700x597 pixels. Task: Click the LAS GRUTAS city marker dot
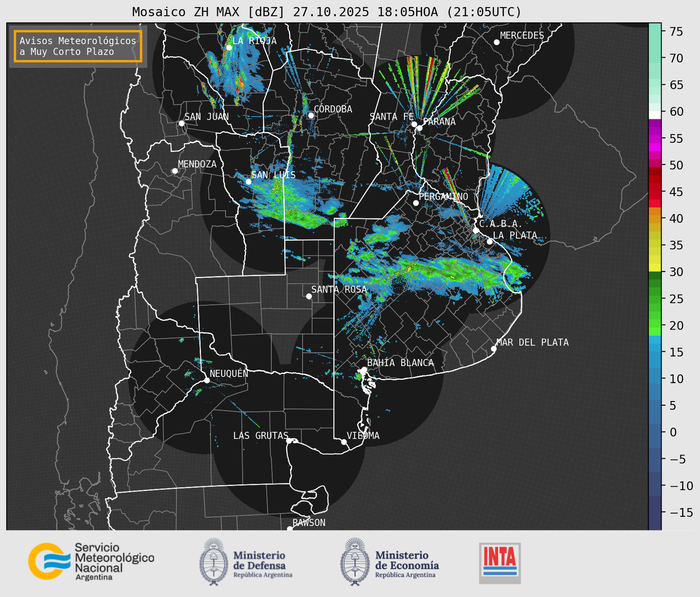(x=289, y=440)
